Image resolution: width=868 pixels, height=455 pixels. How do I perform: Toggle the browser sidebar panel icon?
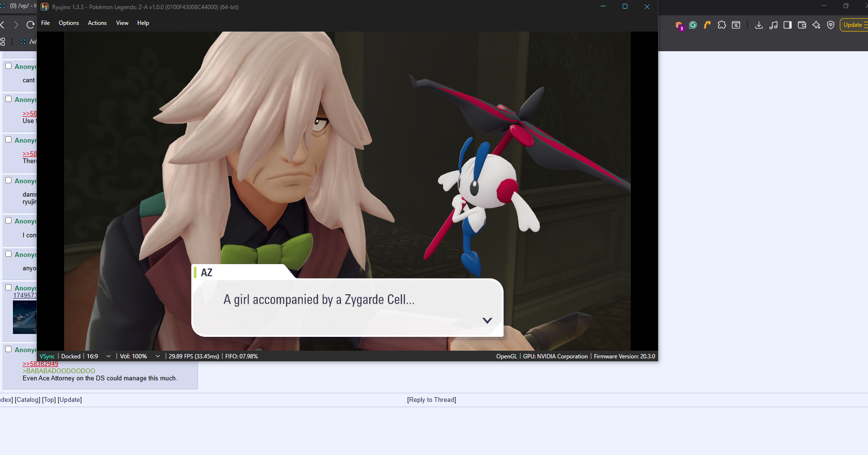[x=788, y=25]
